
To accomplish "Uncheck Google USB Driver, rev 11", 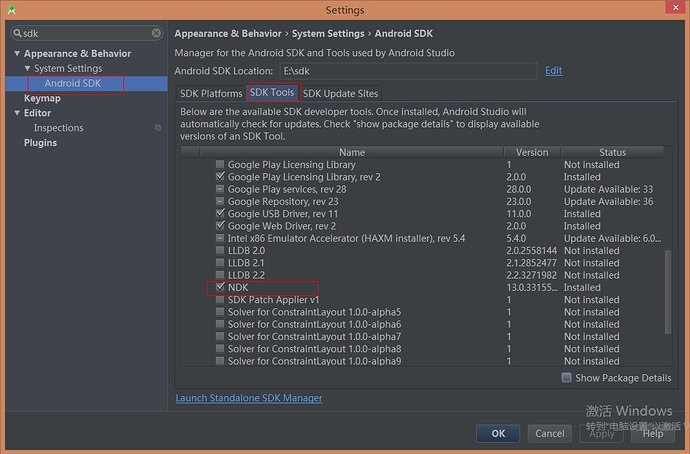I will point(220,214).
